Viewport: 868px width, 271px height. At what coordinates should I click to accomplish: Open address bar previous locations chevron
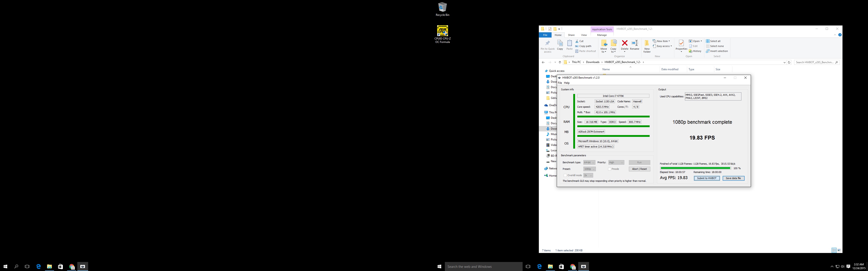pyautogui.click(x=784, y=62)
